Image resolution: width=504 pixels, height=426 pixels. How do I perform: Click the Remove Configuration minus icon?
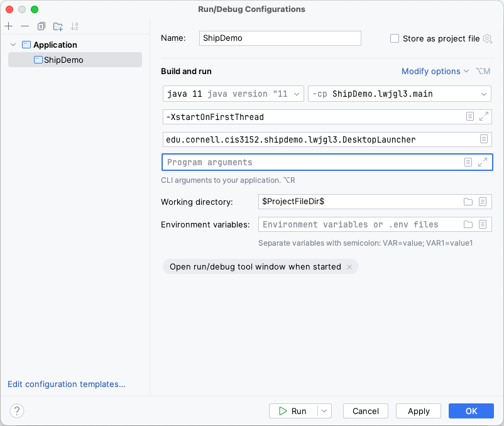25,26
